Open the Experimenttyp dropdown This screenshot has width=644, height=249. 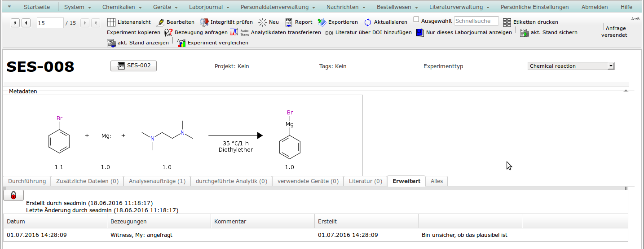(571, 66)
